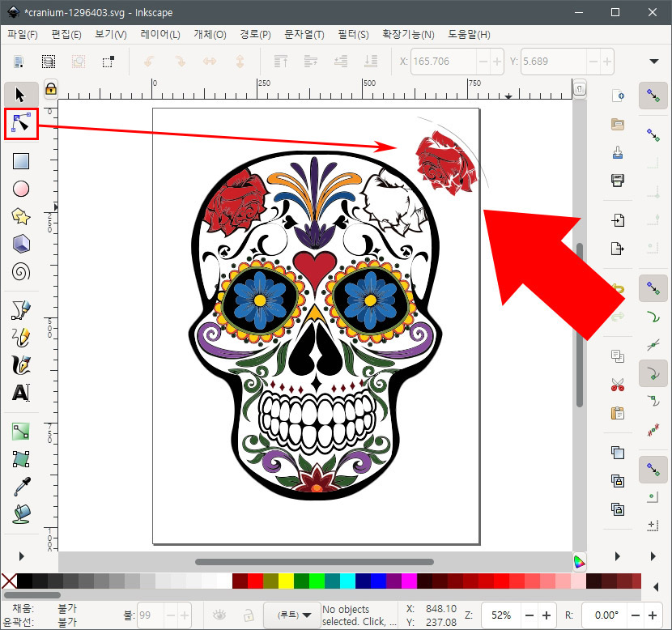Select the Selector arrow tool
This screenshot has width=672, height=630.
point(21,95)
